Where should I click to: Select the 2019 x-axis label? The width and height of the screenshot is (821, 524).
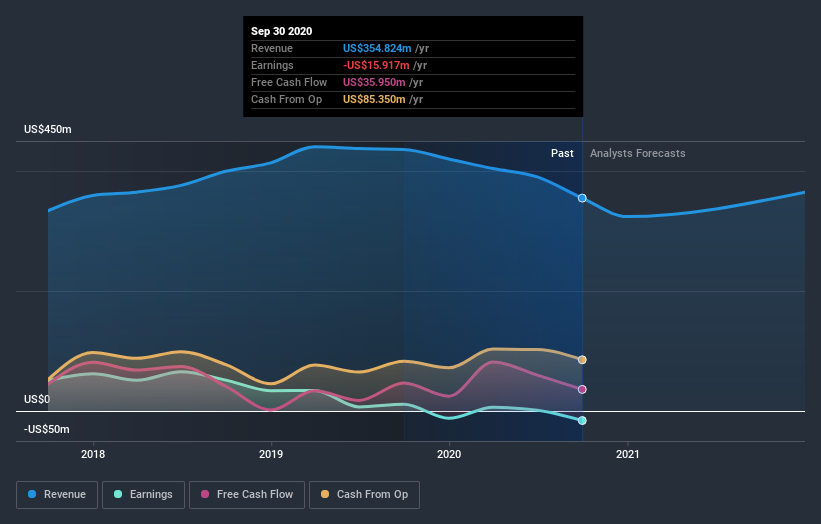click(271, 454)
